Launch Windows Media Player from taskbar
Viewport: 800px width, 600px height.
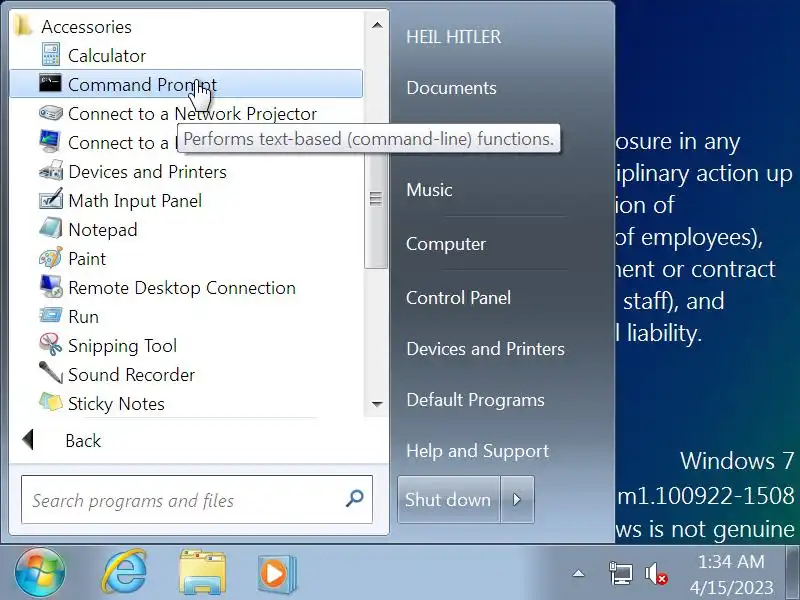(x=276, y=573)
